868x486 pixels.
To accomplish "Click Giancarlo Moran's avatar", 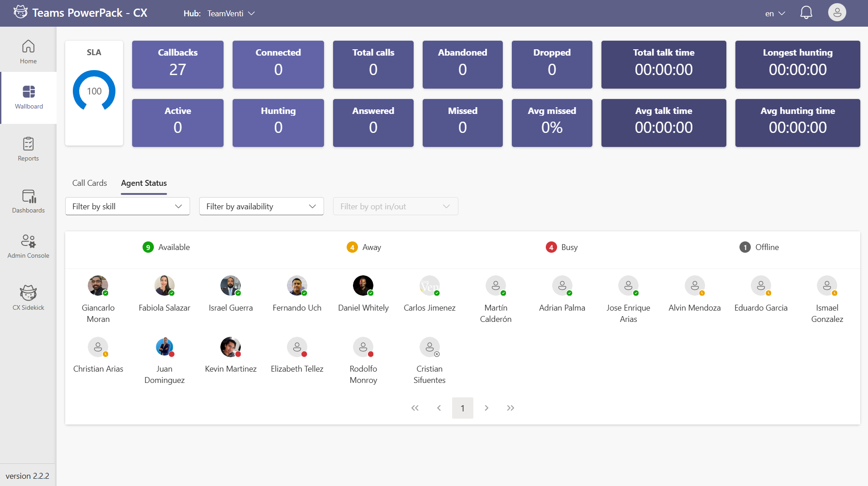I will point(98,286).
